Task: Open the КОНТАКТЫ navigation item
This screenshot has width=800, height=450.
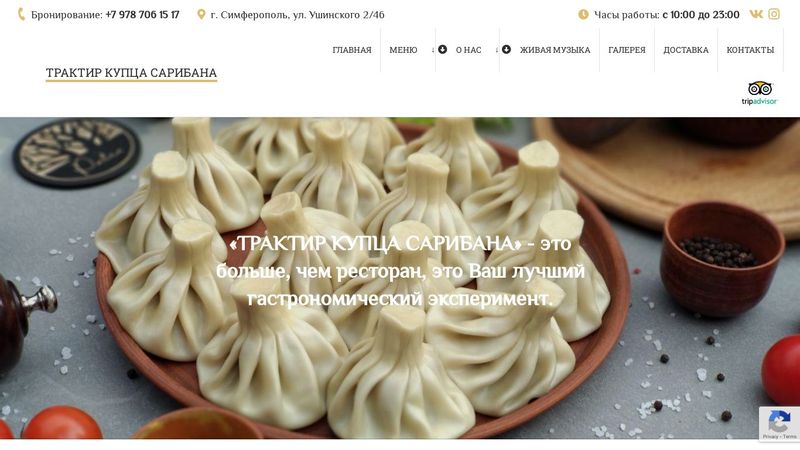Action: pos(750,50)
